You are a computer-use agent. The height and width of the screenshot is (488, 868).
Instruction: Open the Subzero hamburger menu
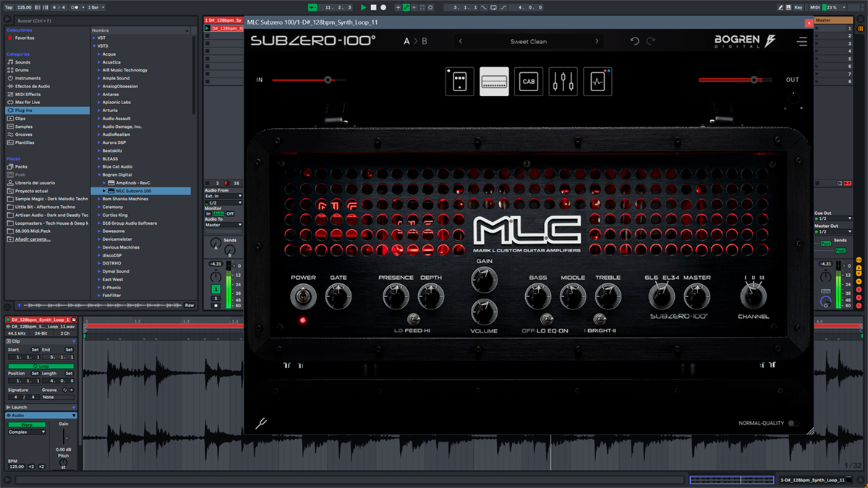click(801, 42)
